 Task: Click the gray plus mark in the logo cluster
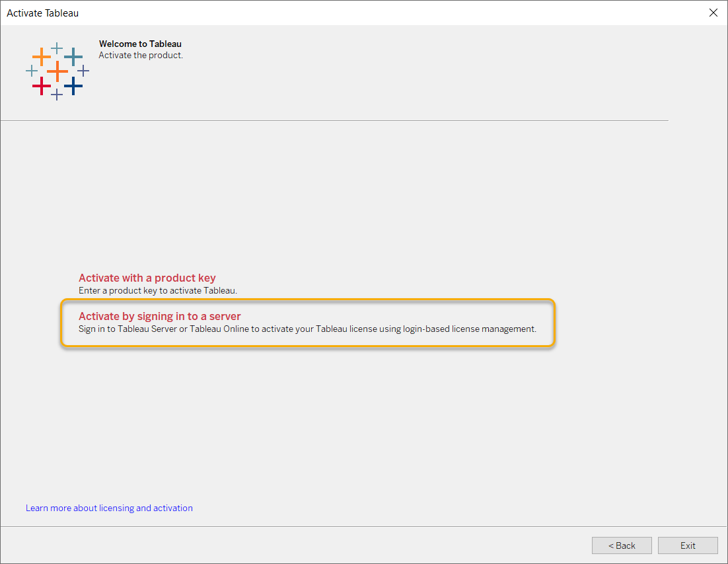(x=83, y=71)
